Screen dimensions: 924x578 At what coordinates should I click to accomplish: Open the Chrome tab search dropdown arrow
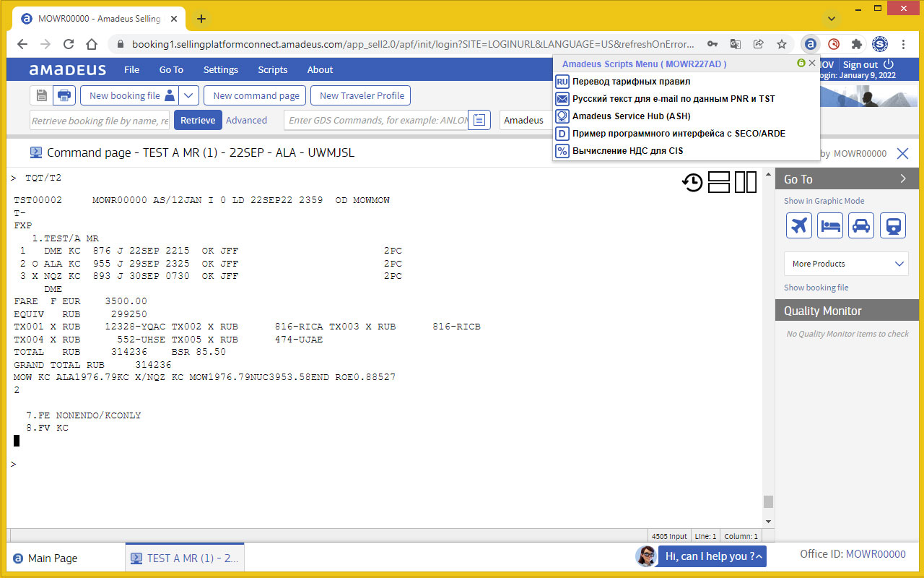click(832, 19)
